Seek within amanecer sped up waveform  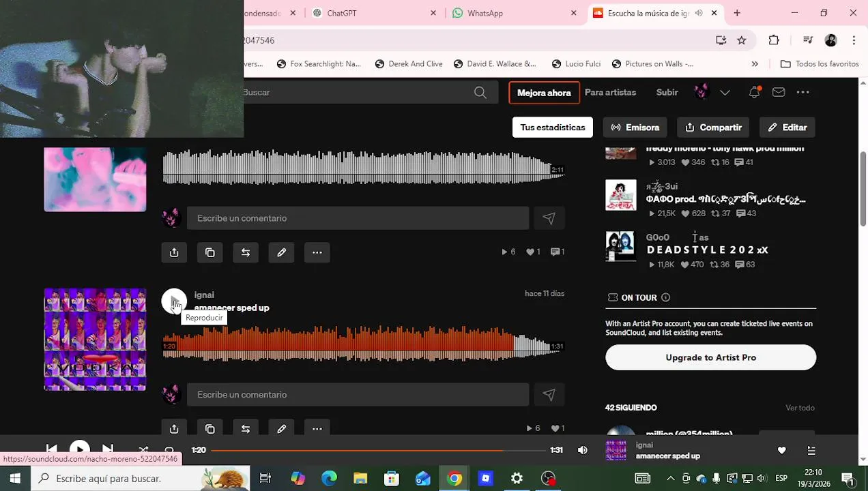pos(363,343)
